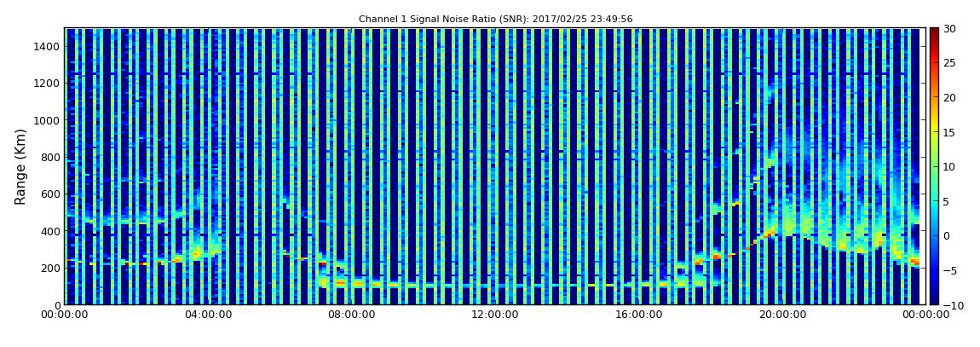Click the colorbar label 20
Screen dimensions: 980x347
(950, 97)
